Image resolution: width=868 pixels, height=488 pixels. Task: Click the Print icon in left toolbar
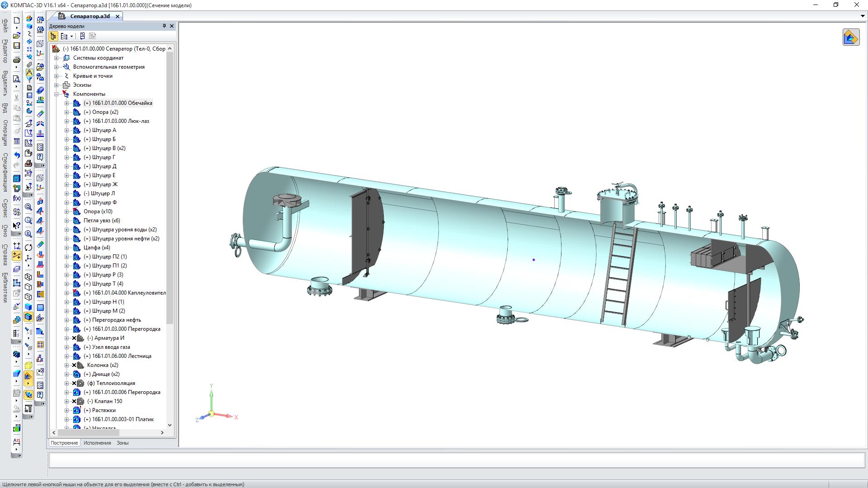click(17, 60)
